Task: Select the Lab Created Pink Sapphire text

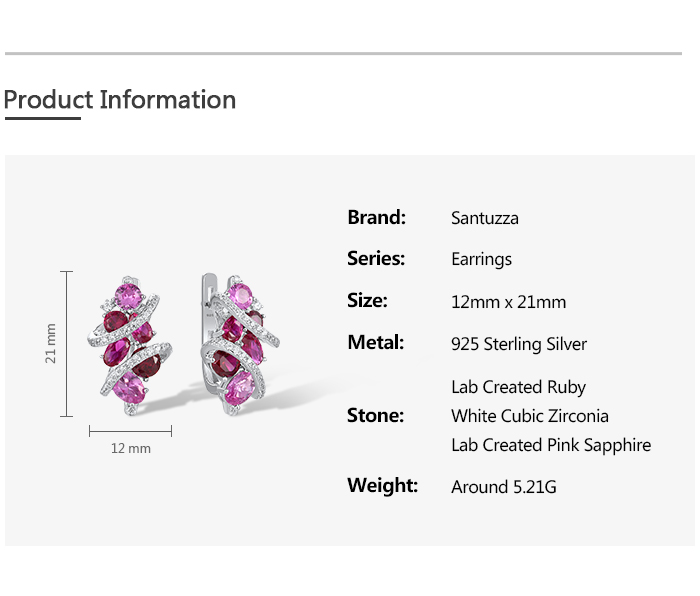Action: (551, 445)
